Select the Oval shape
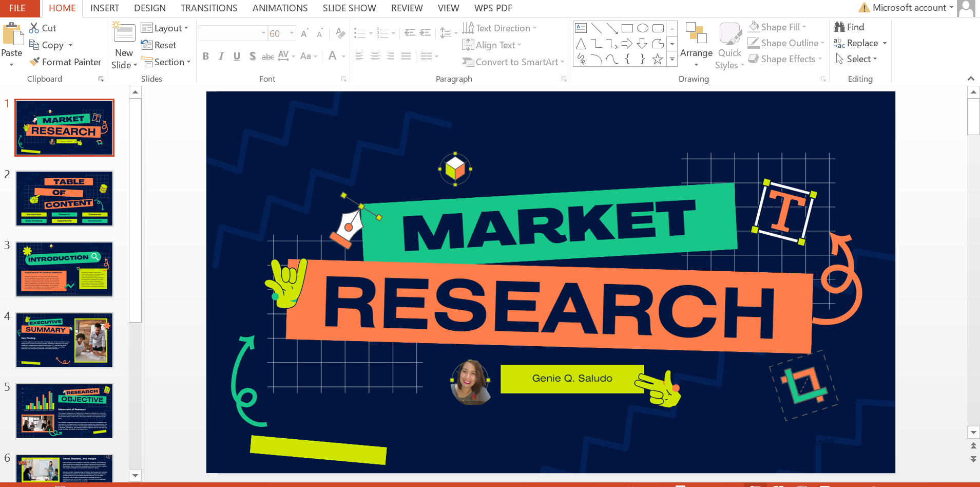 (642, 28)
